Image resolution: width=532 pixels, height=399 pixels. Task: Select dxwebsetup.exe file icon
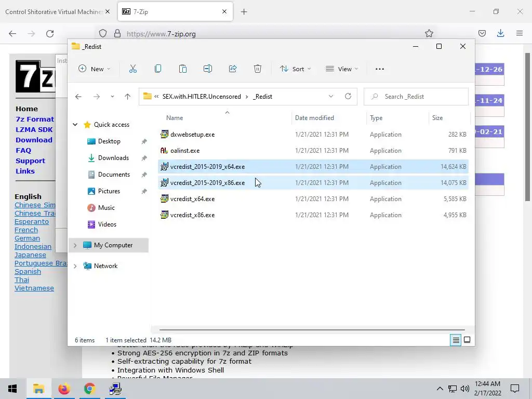164,135
